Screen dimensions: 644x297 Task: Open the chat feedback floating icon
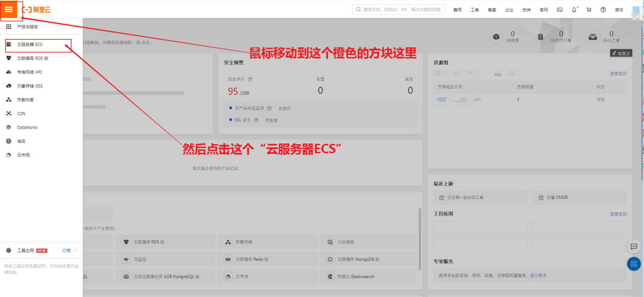[x=634, y=246]
